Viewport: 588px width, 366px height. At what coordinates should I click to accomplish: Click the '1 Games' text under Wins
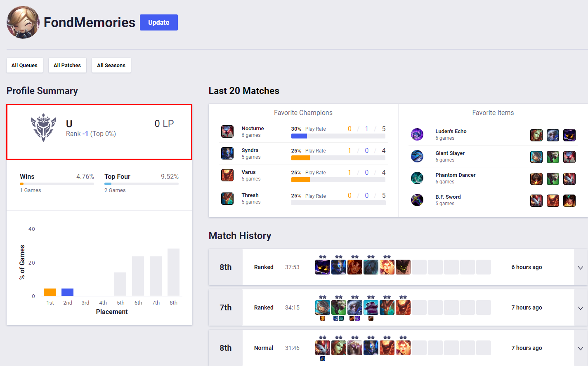[x=31, y=190]
